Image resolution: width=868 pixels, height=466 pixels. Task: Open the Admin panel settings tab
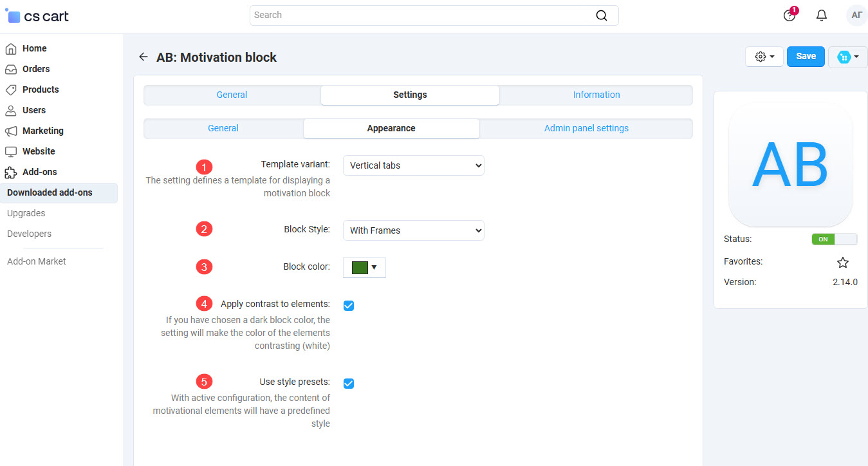[586, 127]
